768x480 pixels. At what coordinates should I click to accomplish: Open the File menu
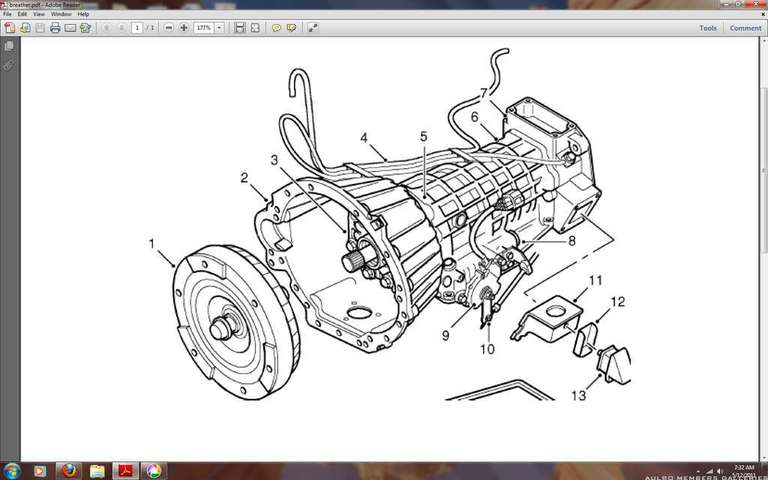pyautogui.click(x=8, y=14)
